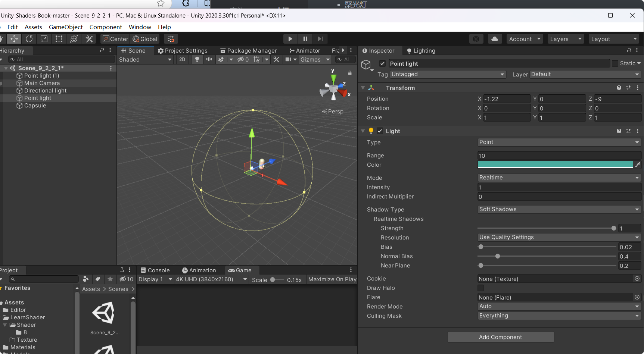Open the Gizmos button
This screenshot has height=354, width=644.
(x=311, y=59)
